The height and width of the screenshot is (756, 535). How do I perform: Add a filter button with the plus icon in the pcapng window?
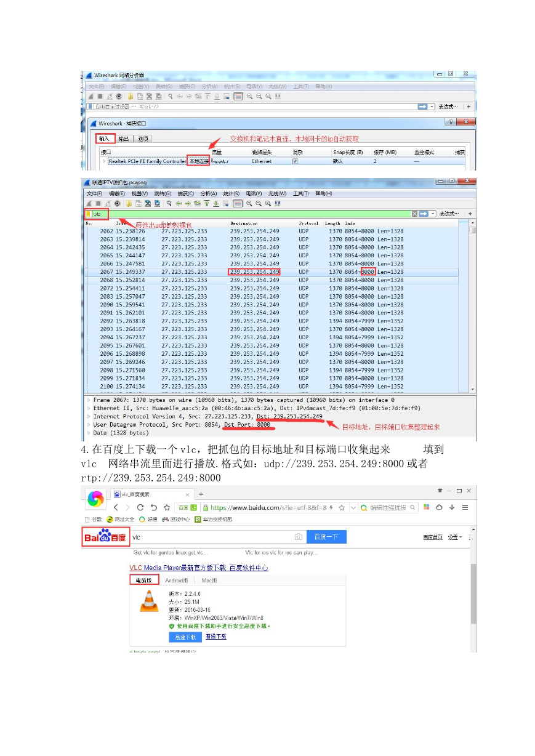click(x=470, y=214)
